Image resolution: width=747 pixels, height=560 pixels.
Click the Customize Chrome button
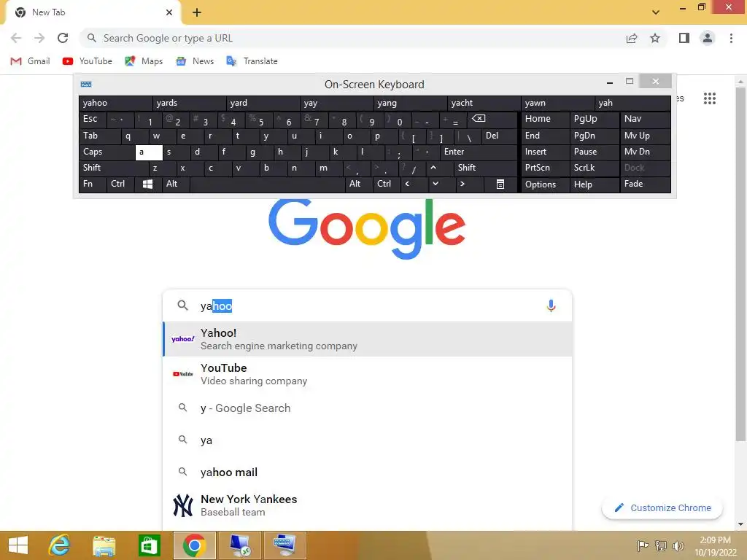662,508
